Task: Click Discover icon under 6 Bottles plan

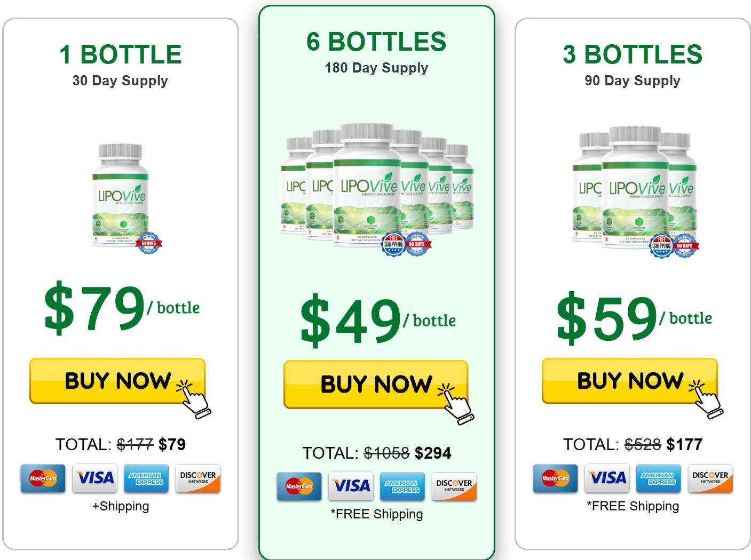Action: [454, 486]
